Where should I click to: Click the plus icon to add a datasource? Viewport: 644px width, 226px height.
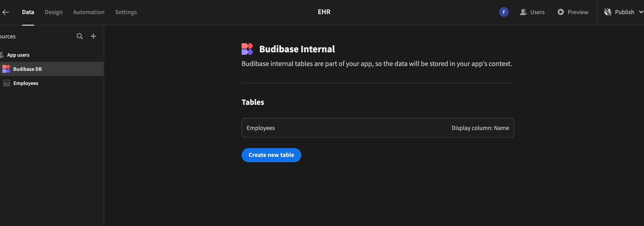93,36
